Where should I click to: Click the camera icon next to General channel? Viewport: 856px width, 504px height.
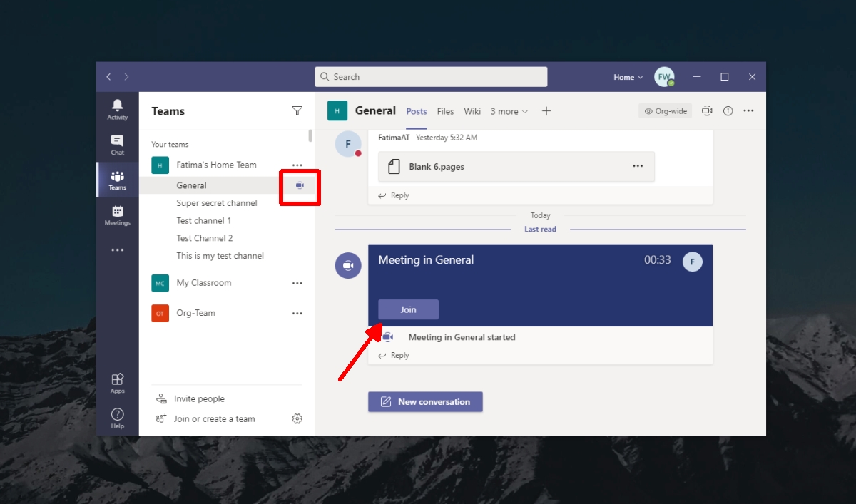point(300,185)
